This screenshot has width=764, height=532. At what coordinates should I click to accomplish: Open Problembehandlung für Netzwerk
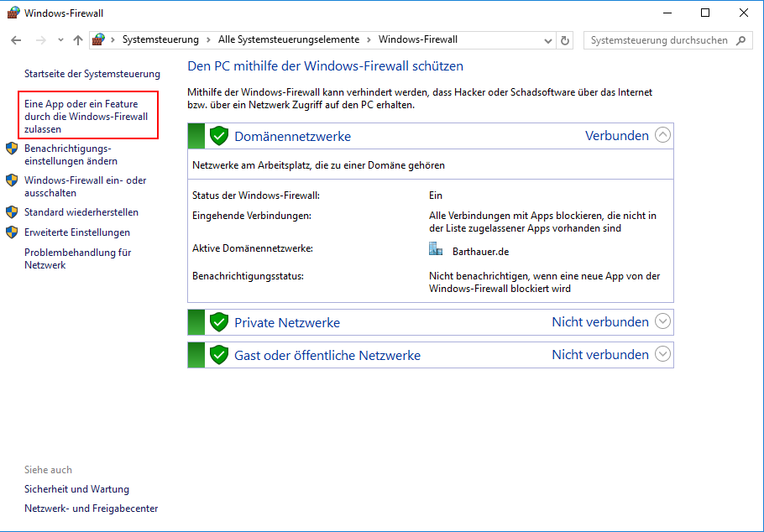tap(78, 258)
